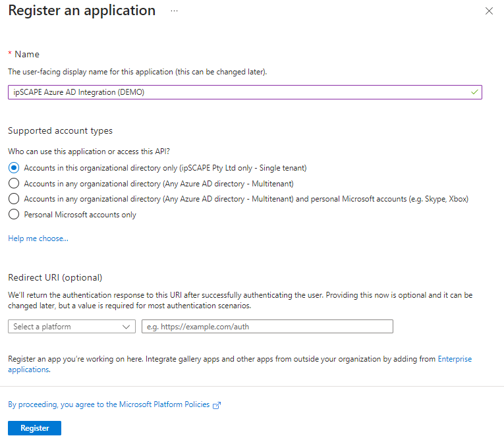Select the single tenant organizational directory option
504x440 pixels.
click(x=13, y=168)
